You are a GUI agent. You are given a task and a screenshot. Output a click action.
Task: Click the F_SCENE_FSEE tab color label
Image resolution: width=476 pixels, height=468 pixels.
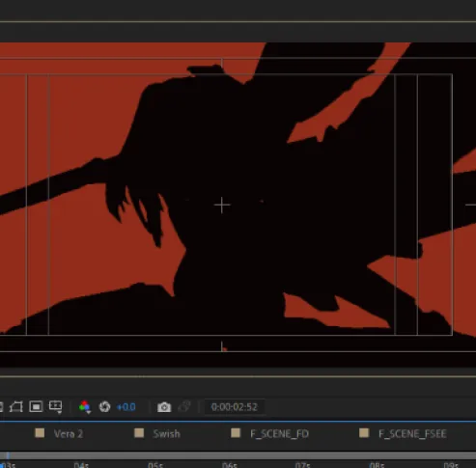tap(364, 433)
